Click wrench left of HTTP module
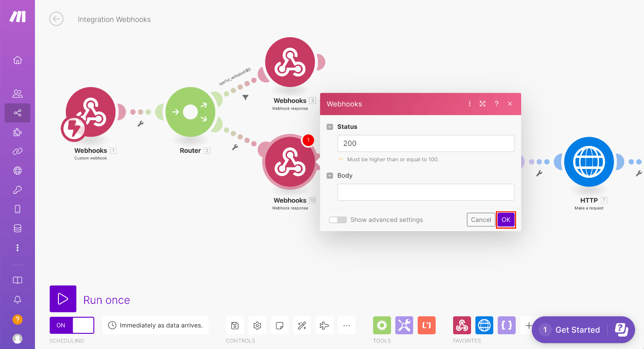Viewport: 644px width, 349px height. pos(539,174)
